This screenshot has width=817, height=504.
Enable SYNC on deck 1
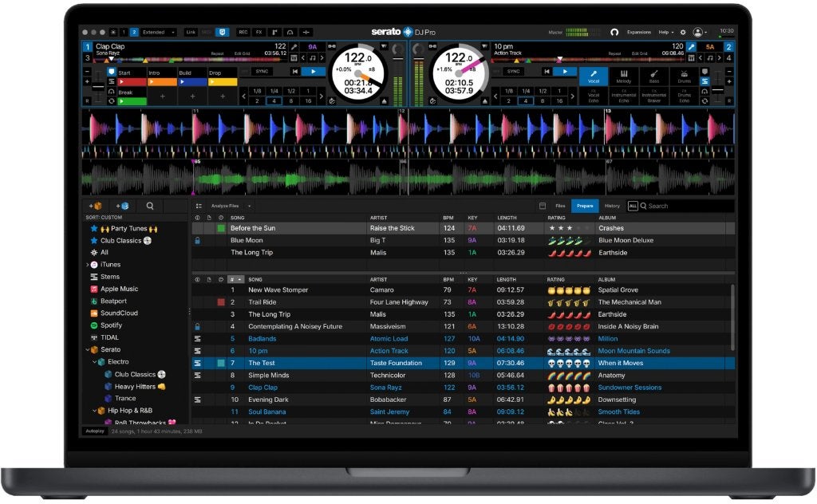pyautogui.click(x=262, y=72)
